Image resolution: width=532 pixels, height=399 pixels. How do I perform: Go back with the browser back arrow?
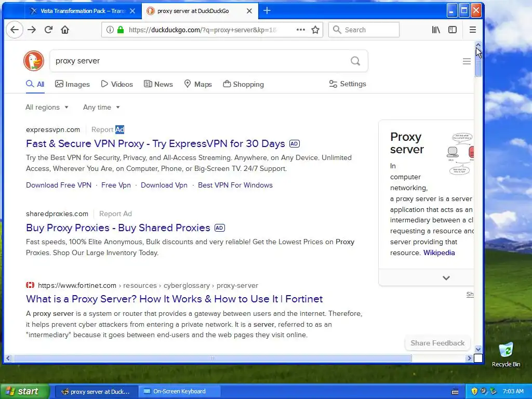click(x=15, y=30)
